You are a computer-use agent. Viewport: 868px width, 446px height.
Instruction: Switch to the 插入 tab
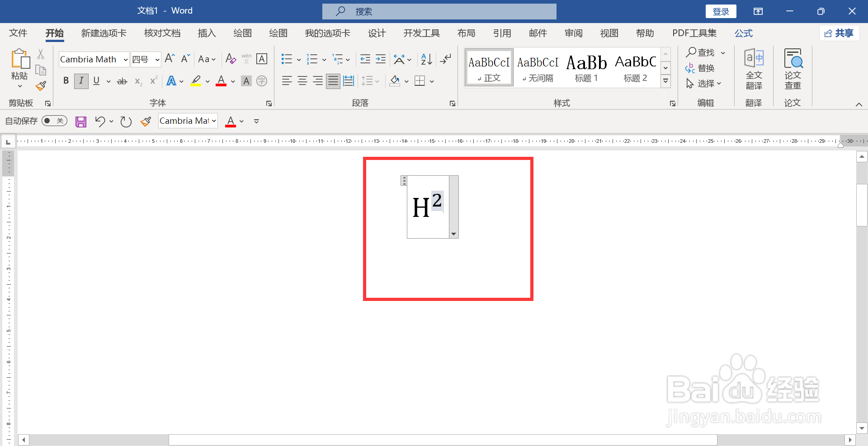tap(207, 33)
